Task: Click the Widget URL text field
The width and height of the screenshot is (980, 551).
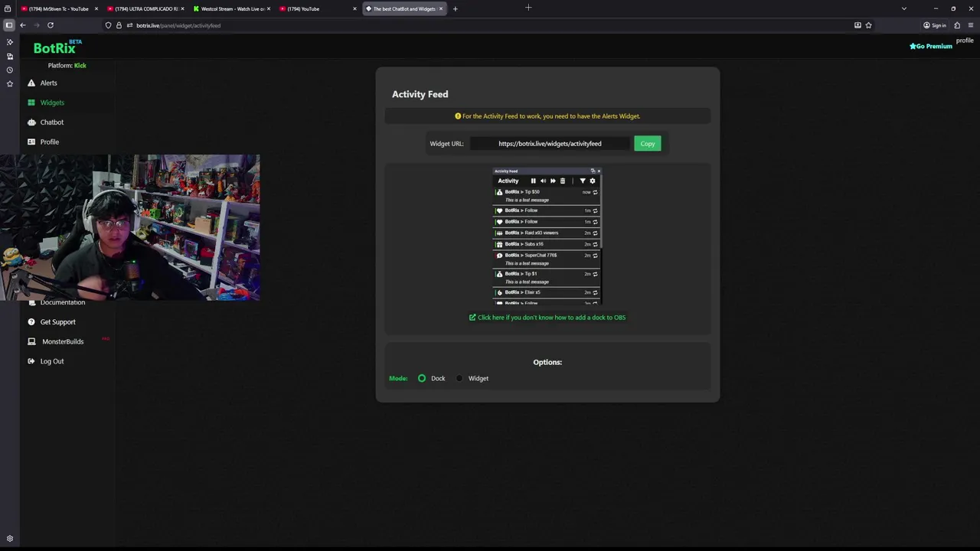Action: click(550, 144)
